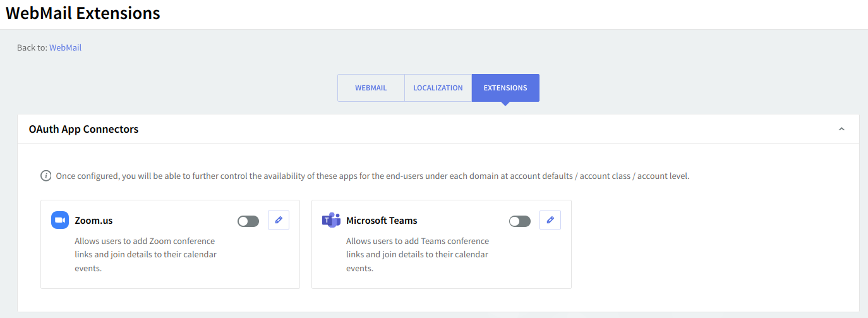
Task: Click the WebMail Extensions page heading
Action: [x=83, y=13]
